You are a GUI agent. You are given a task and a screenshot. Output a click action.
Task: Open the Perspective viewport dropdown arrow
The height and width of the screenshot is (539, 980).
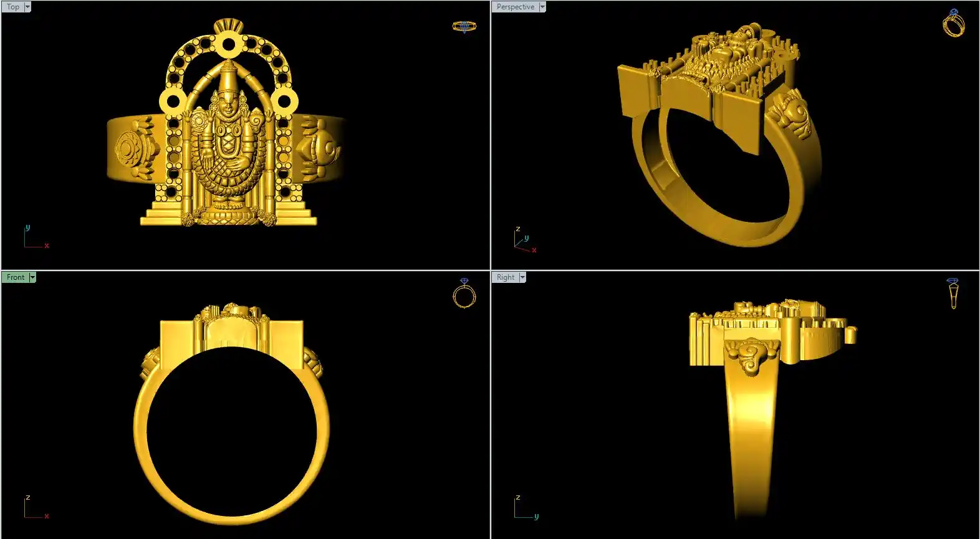[542, 7]
